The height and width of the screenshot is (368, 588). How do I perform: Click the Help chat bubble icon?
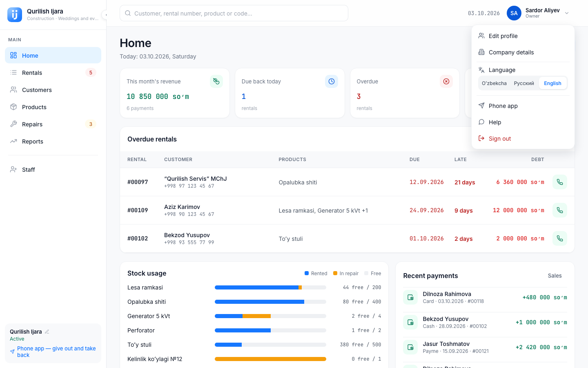tap(481, 122)
